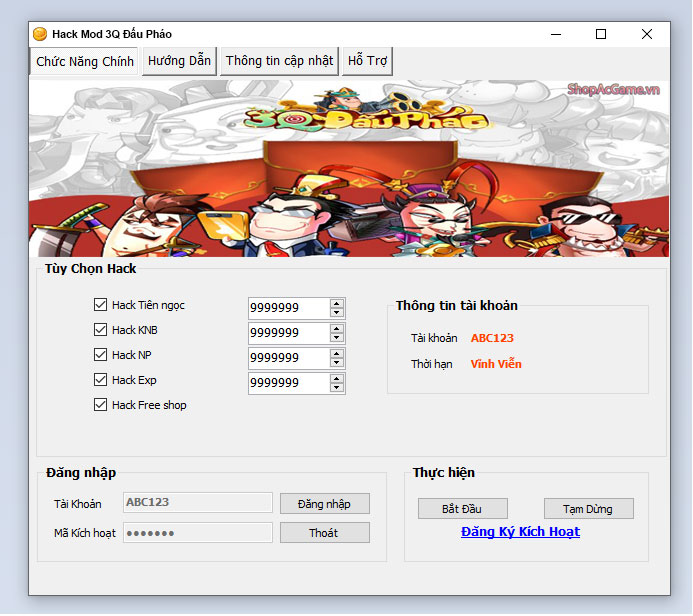Click the Vĩnh Viễn expiry text
This screenshot has height=616, width=693.
496,364
